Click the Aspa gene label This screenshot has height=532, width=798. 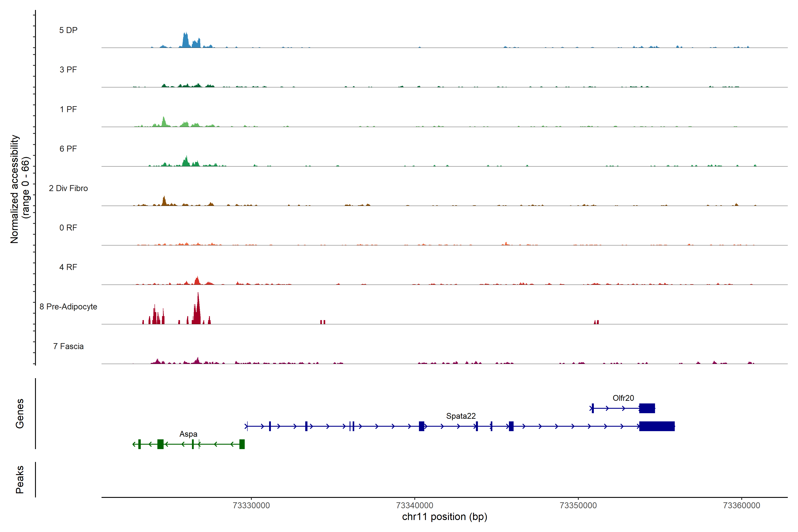click(x=188, y=434)
